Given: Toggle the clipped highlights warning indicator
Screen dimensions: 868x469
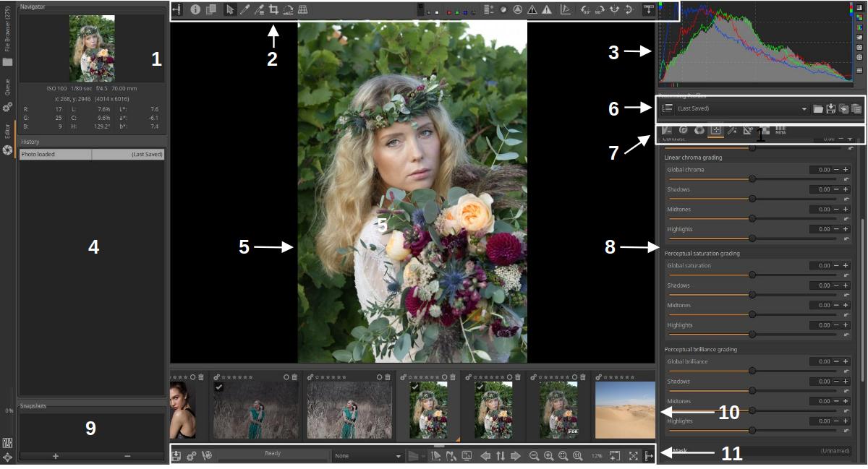Looking at the screenshot, I should pyautogui.click(x=547, y=9).
